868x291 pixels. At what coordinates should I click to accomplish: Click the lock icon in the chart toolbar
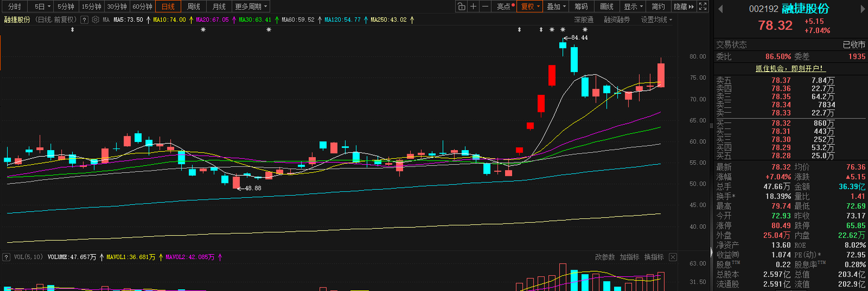[461, 7]
